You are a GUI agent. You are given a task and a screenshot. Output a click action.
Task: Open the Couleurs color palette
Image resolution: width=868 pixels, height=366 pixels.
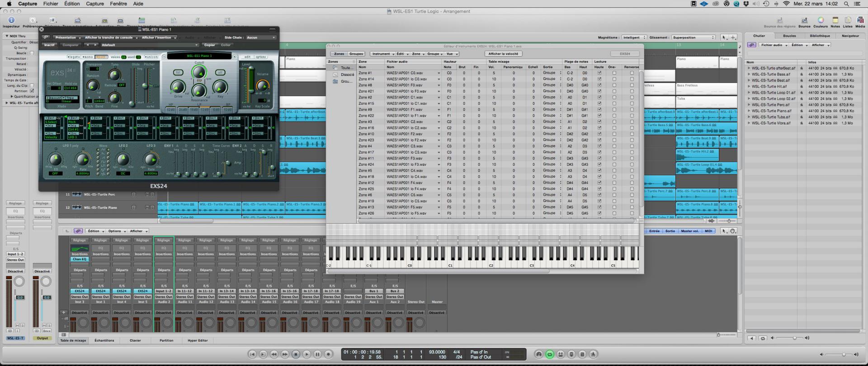pyautogui.click(x=821, y=20)
